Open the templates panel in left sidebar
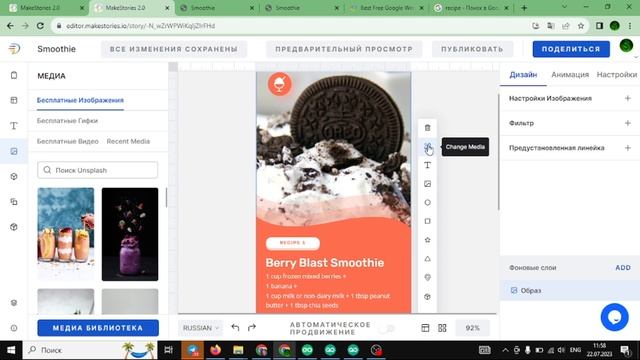This screenshot has height=360, width=640. point(14,100)
